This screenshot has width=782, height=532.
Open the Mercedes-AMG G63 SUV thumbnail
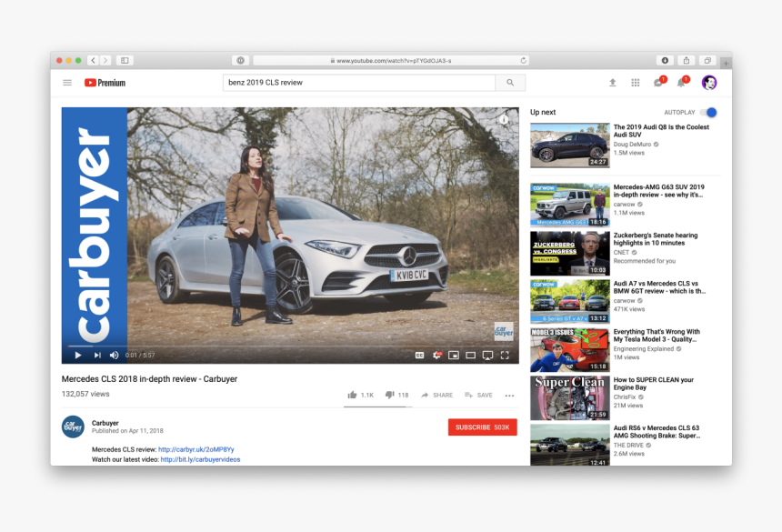pyautogui.click(x=569, y=205)
